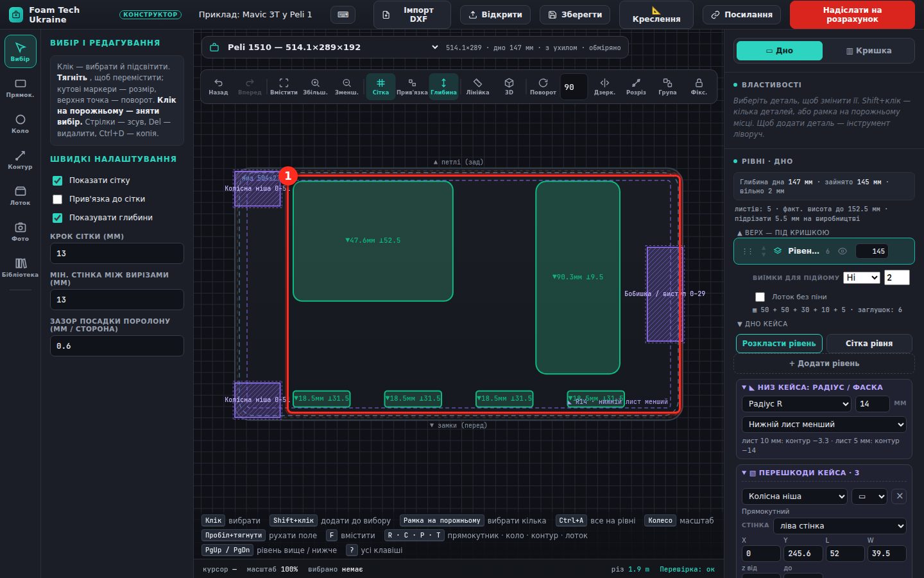Open the Радіус R dropdown
The height and width of the screenshot is (578, 924).
[x=796, y=404]
